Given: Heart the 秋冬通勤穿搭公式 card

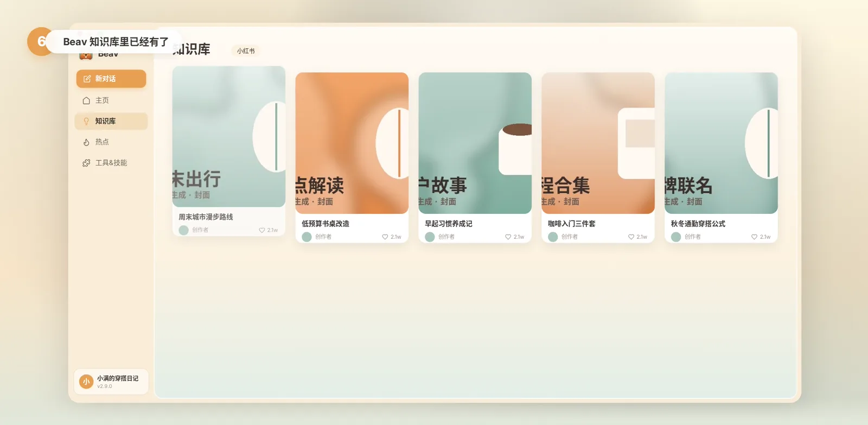Looking at the screenshot, I should [755, 237].
